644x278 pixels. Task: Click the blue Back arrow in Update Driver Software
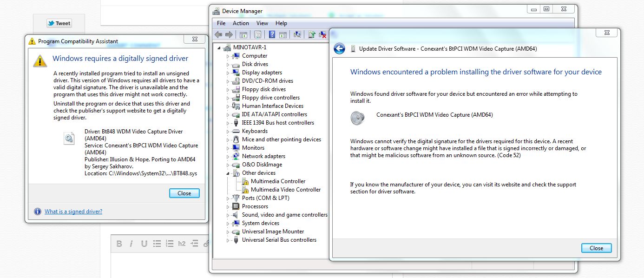pos(340,49)
